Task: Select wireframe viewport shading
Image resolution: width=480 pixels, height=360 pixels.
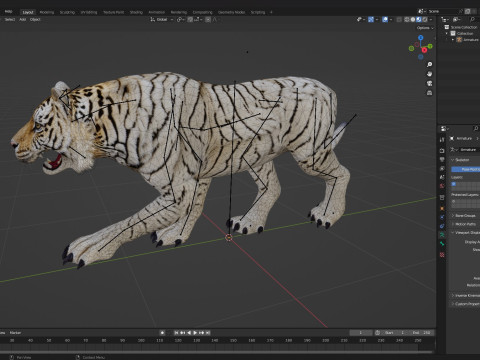Action: (x=407, y=19)
